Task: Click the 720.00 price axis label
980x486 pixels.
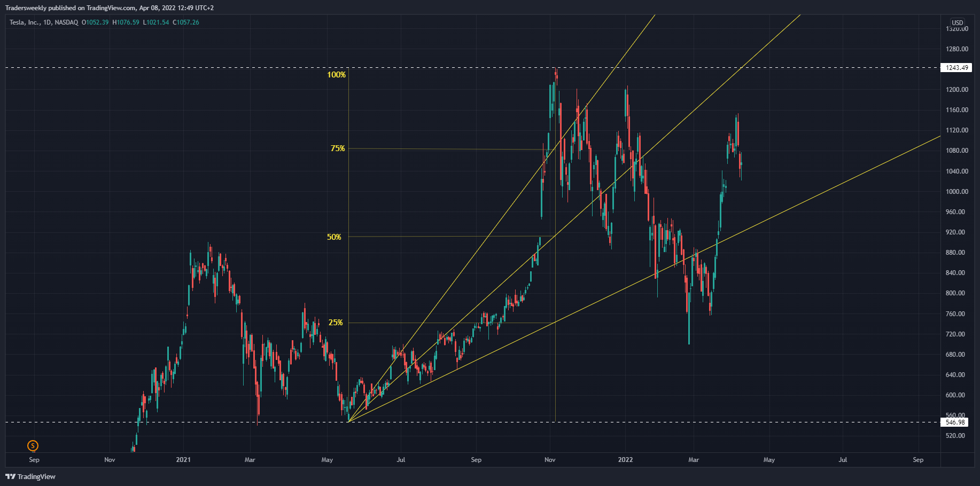Action: coord(955,334)
